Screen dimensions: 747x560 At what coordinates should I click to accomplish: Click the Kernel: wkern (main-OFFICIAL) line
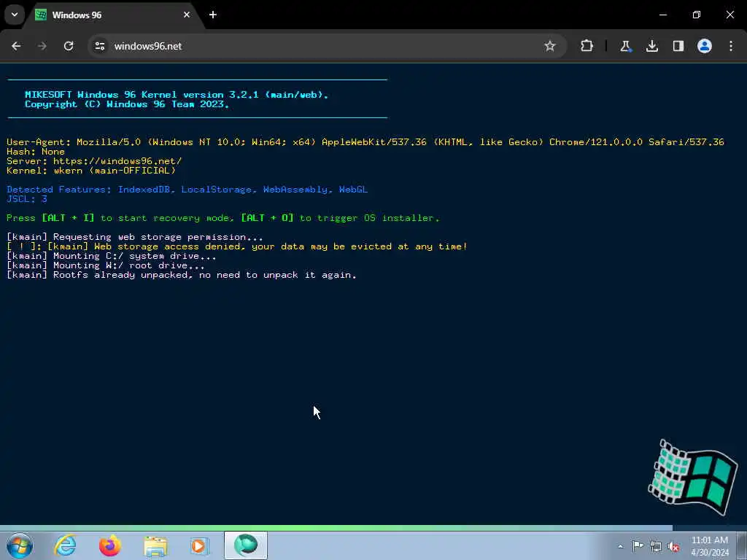coord(91,171)
